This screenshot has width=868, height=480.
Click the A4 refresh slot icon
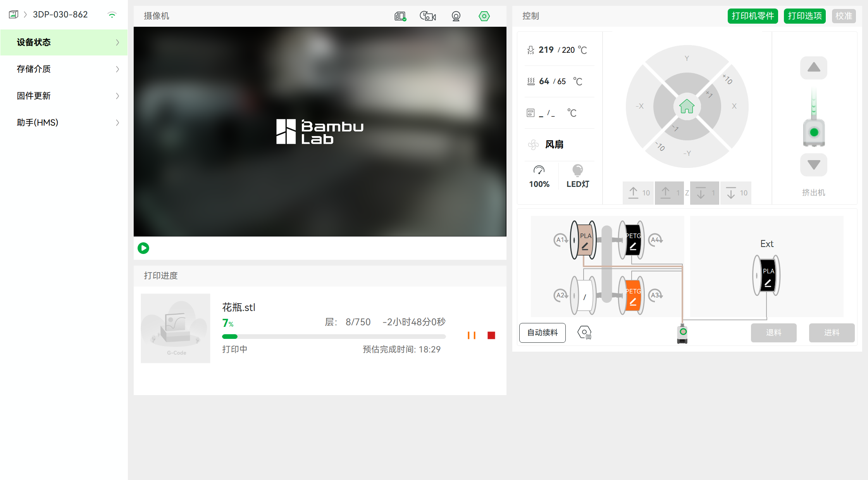(656, 240)
